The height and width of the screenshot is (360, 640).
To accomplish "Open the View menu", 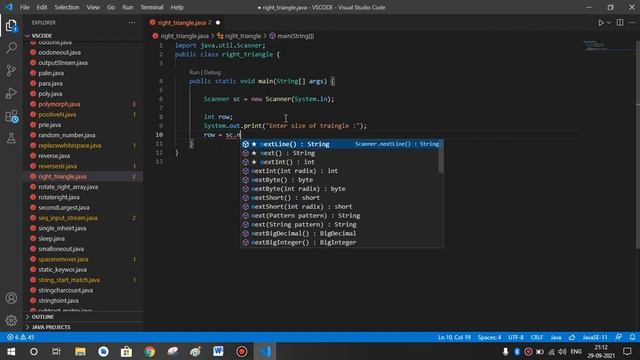I will 93,7.
